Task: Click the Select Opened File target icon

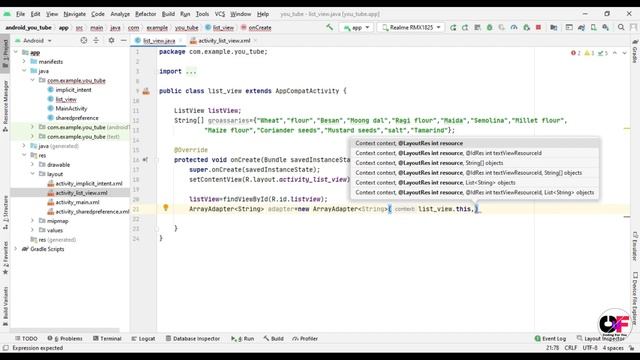Action: 84,40
